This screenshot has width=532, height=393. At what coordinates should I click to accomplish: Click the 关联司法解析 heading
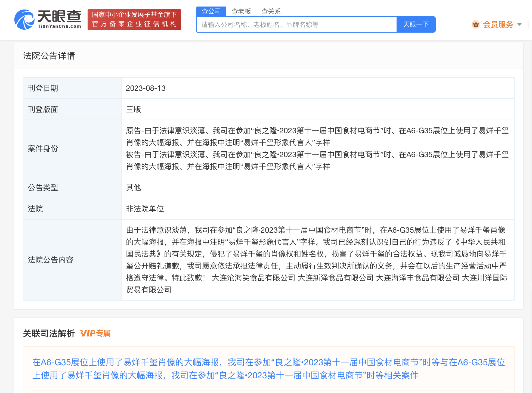click(x=49, y=333)
